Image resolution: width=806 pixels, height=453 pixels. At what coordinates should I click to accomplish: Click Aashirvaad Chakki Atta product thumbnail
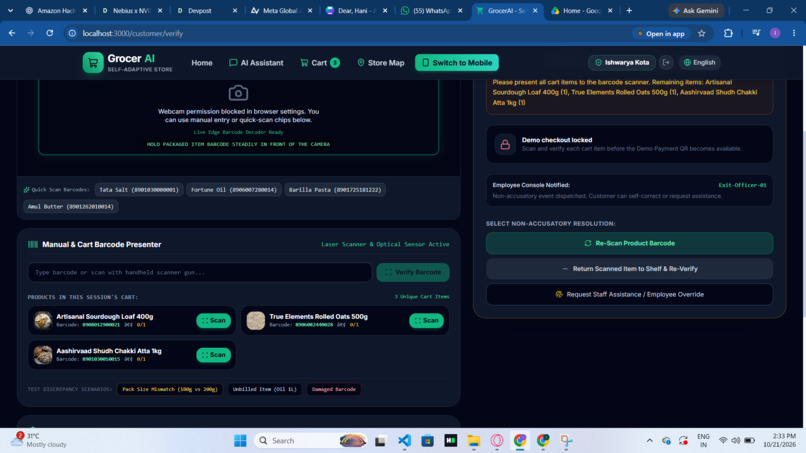(x=43, y=355)
